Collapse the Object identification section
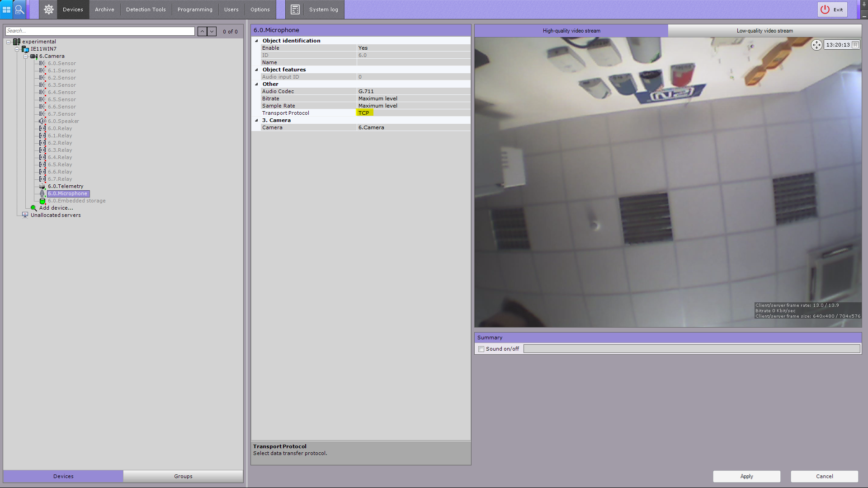The width and height of the screenshot is (868, 488). click(x=257, y=41)
